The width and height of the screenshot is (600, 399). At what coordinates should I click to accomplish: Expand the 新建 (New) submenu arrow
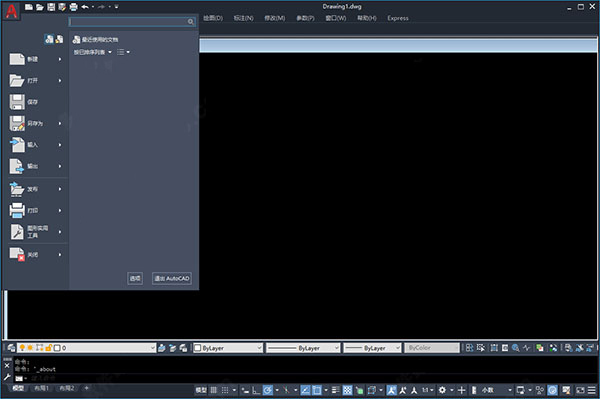coord(60,59)
